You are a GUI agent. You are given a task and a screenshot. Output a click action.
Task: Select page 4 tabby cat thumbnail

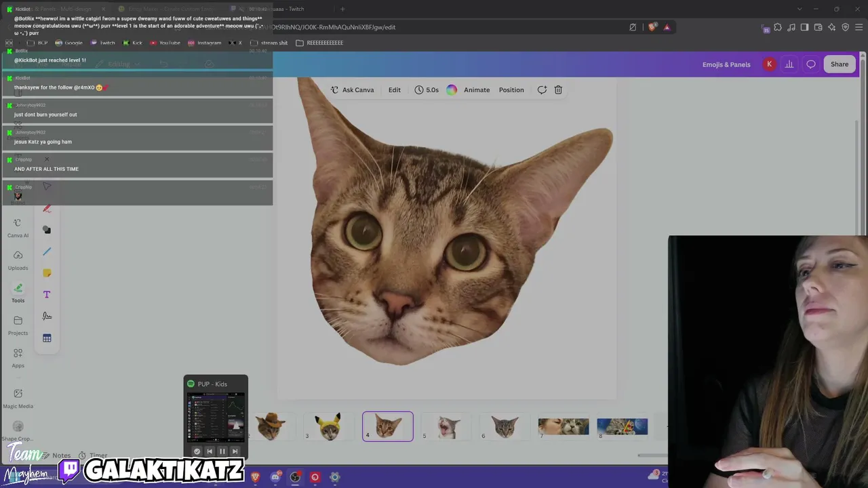pos(388,426)
